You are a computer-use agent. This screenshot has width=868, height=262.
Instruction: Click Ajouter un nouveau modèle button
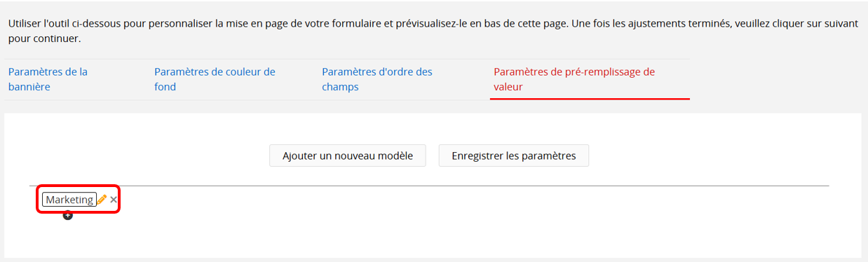[347, 156]
